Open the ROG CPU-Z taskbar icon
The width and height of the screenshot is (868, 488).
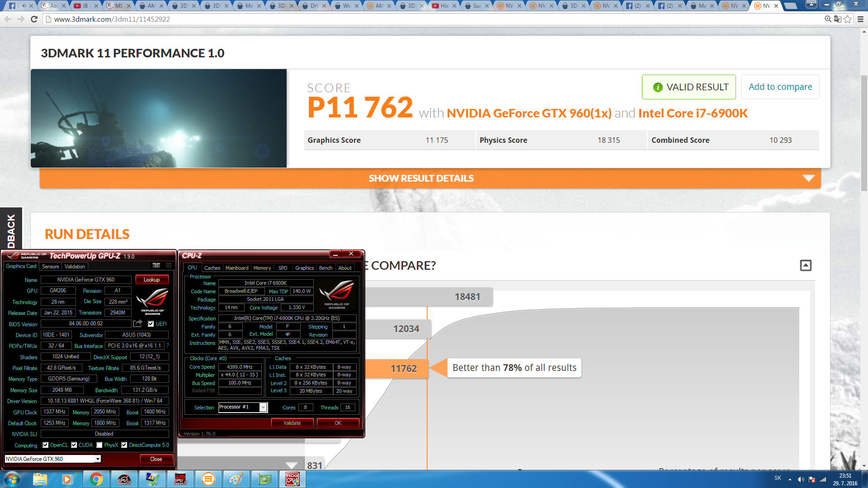coord(292,479)
